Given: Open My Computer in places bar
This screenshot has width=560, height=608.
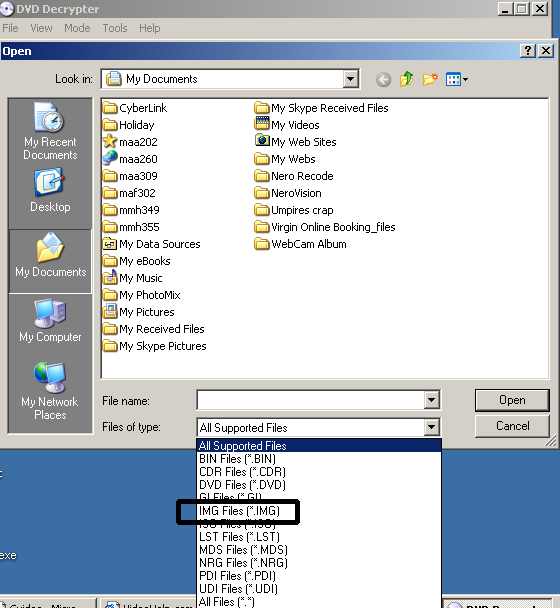Looking at the screenshot, I should point(50,321).
